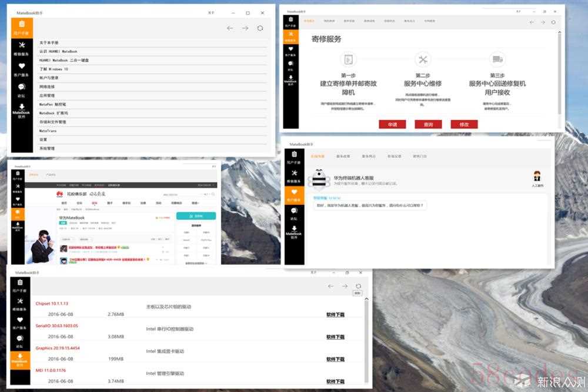
Task: Open manual chapter MatePen 触控笔
Action: coord(153,104)
